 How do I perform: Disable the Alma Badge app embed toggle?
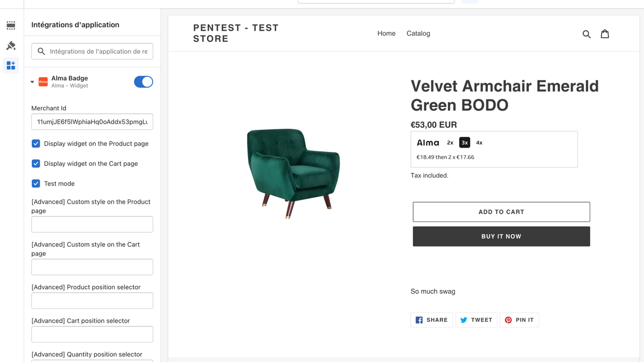point(143,81)
